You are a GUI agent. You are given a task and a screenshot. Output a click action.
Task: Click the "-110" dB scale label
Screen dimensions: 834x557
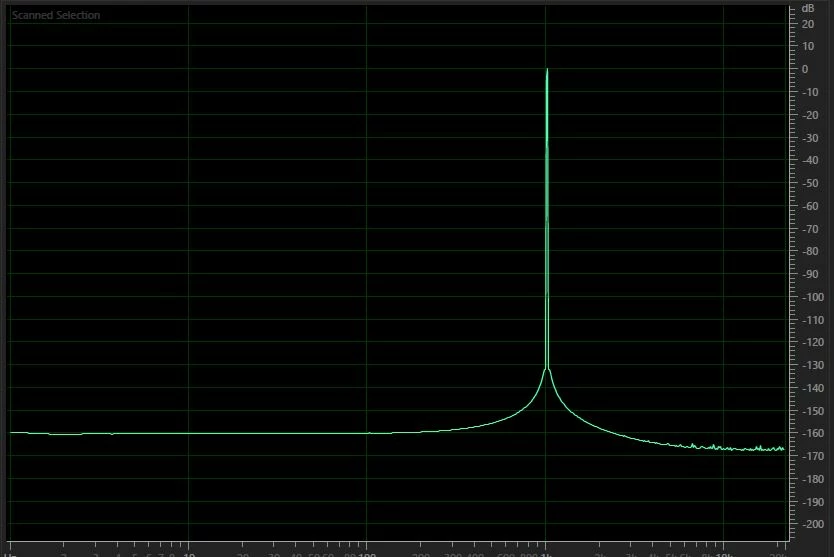[x=813, y=320]
